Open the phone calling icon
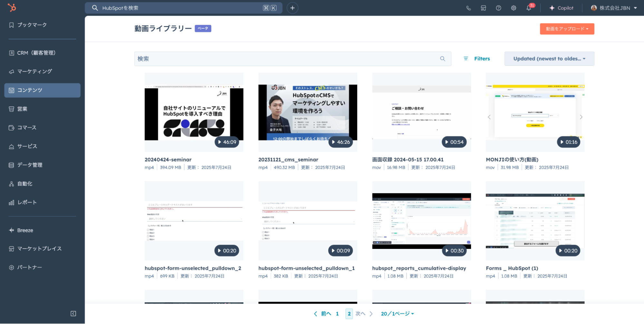The width and height of the screenshot is (644, 324). [x=468, y=8]
